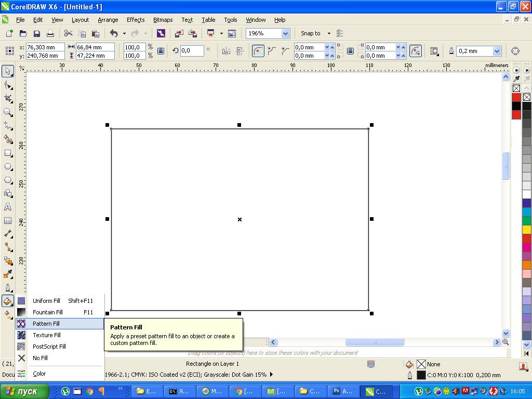Open Photoshop from the taskbar
532x399 pixels.
343,392
